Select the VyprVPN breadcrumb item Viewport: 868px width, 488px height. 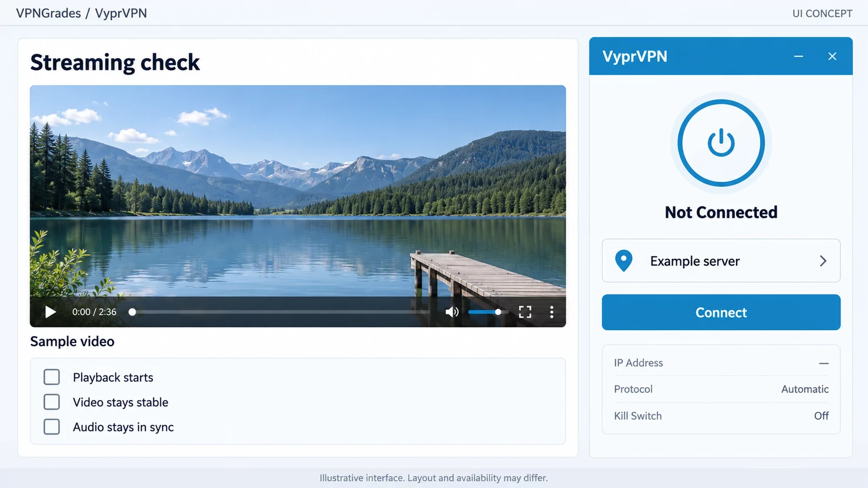coord(121,13)
